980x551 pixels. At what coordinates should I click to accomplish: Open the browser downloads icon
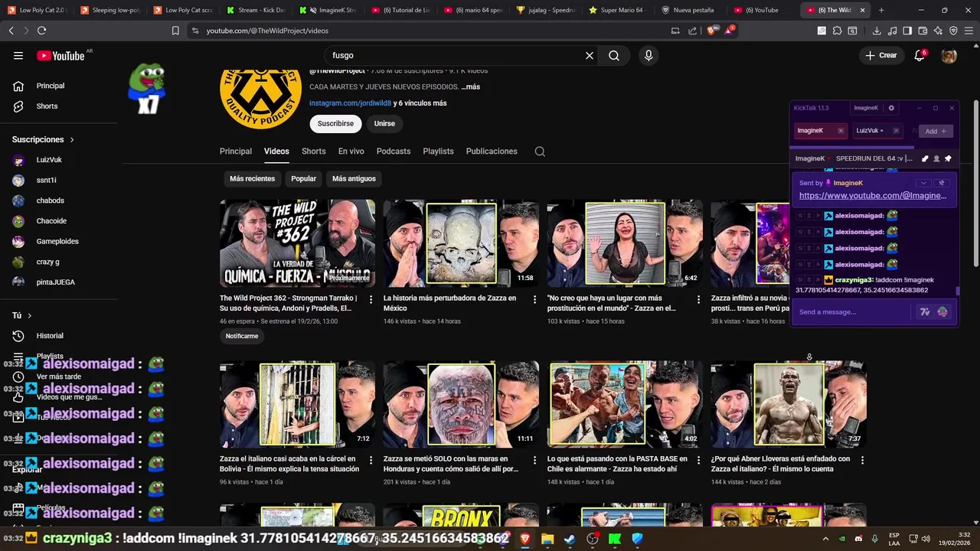(x=877, y=31)
